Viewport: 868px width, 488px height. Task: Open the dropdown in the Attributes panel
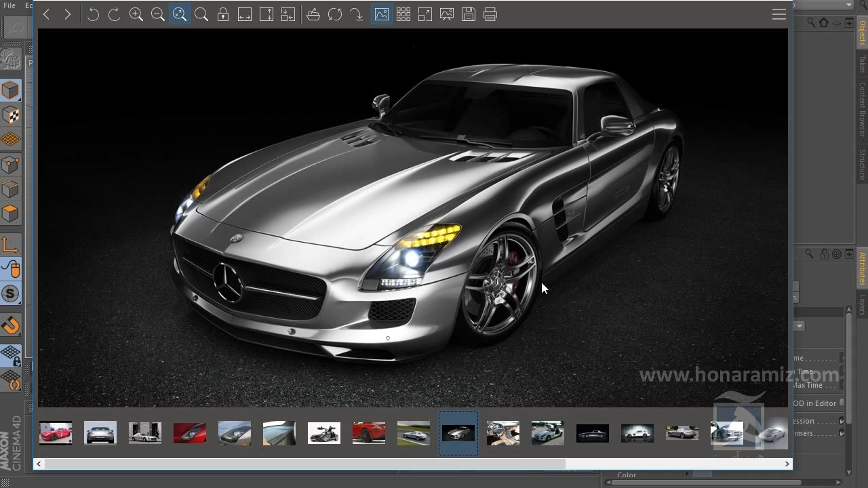click(x=800, y=326)
